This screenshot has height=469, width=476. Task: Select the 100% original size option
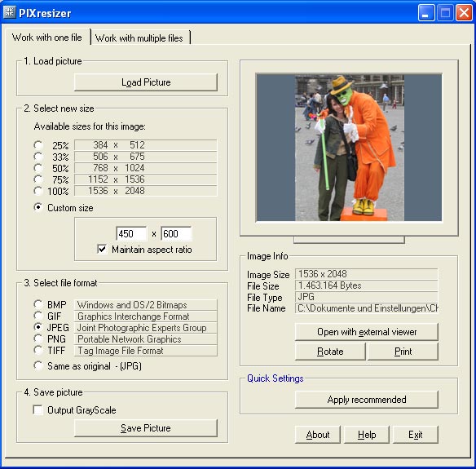coord(38,191)
